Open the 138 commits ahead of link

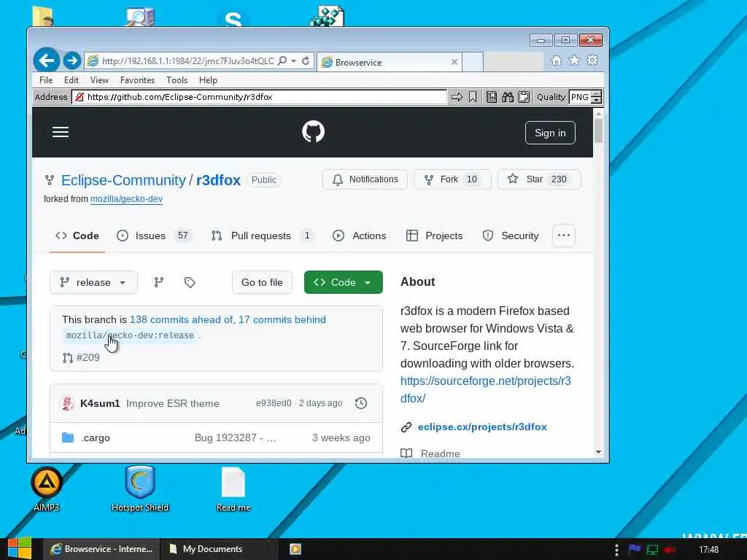click(182, 319)
